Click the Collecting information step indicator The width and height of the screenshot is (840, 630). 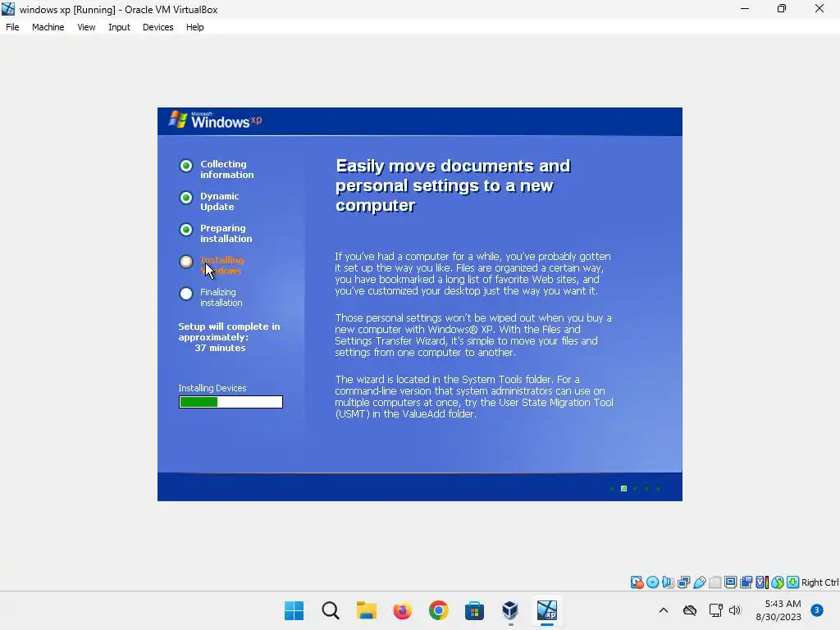coord(186,166)
